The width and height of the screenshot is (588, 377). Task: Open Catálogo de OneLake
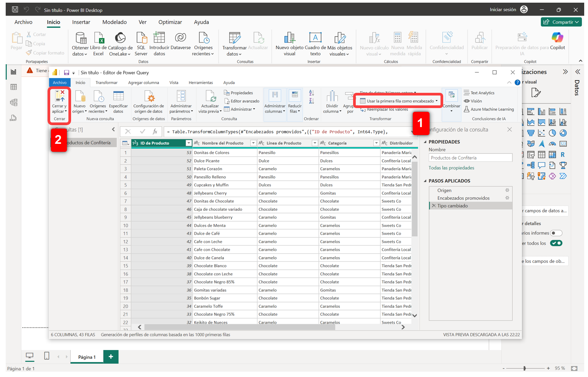(x=120, y=44)
